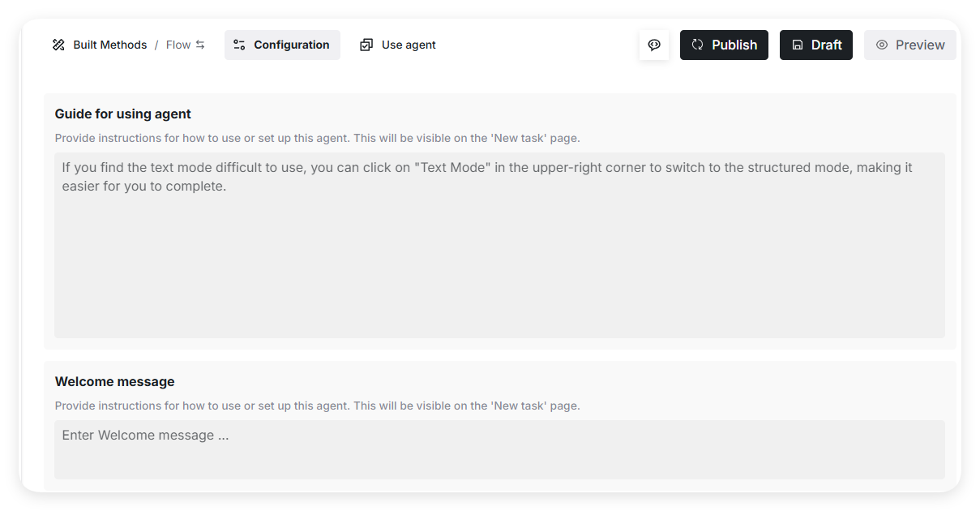980x511 pixels.
Task: Click the sliders icon on Configuration tab
Action: pos(239,45)
